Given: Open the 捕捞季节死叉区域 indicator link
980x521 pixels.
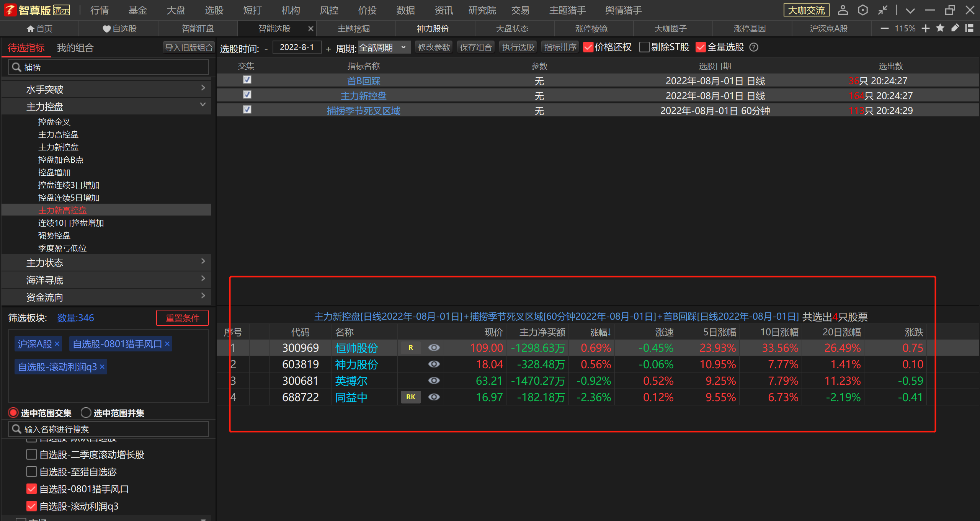Looking at the screenshot, I should [x=363, y=111].
